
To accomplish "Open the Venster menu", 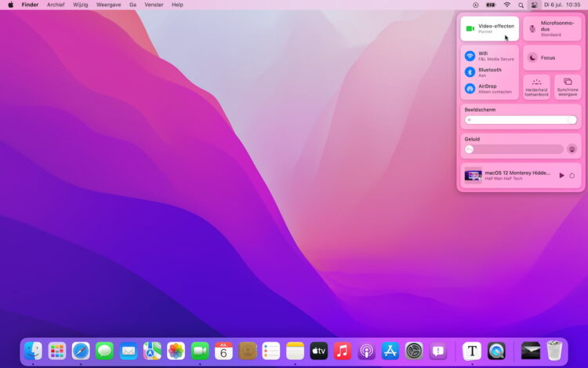I will coord(154,5).
